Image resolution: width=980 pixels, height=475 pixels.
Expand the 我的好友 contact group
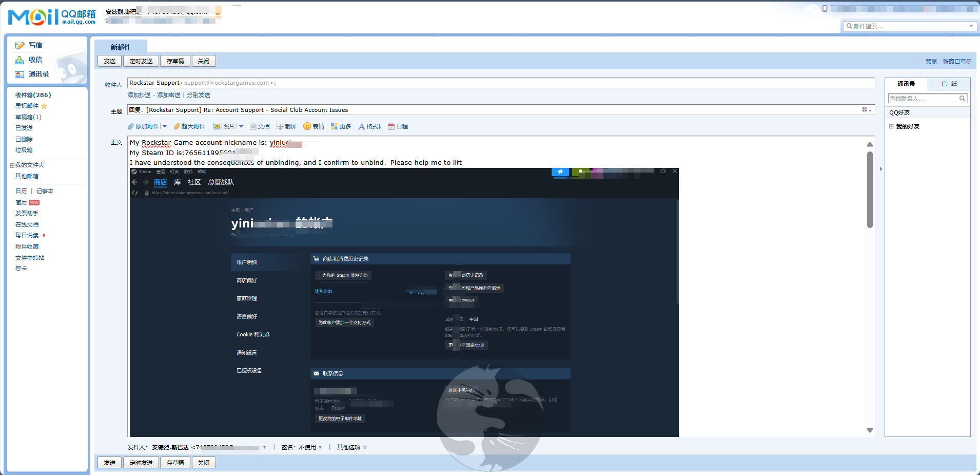pos(892,126)
